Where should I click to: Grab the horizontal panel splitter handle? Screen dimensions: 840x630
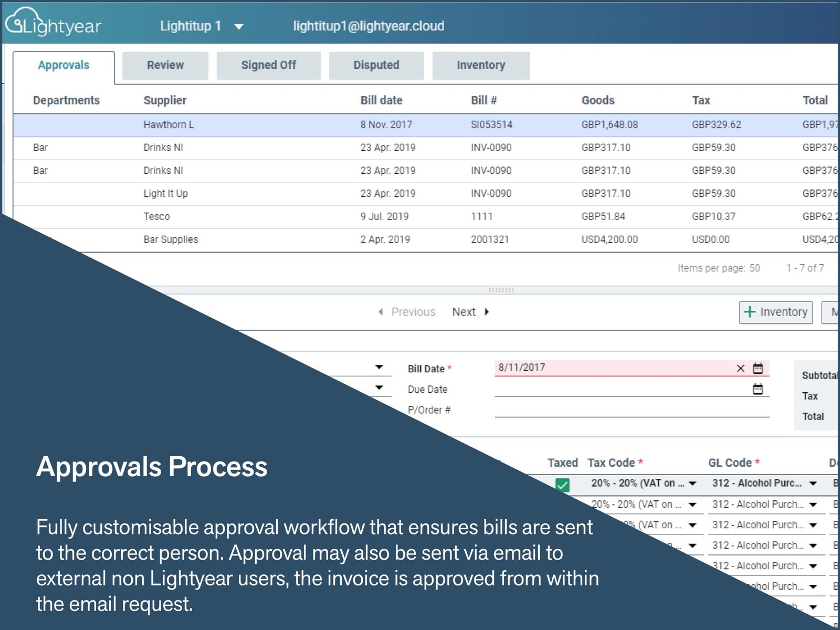[x=501, y=290]
